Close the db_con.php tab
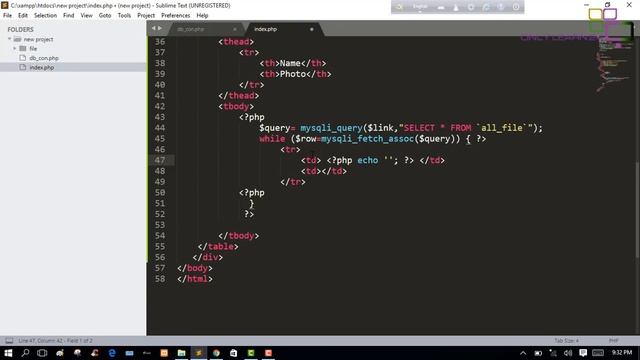 click(x=235, y=29)
